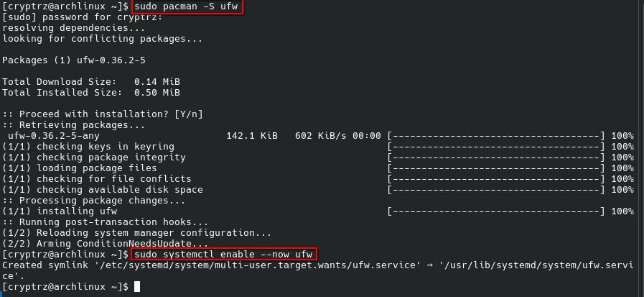This screenshot has width=644, height=297.
Task: Click the highlighted "sudo systemctl enable --now ufw" command
Action: pos(224,255)
